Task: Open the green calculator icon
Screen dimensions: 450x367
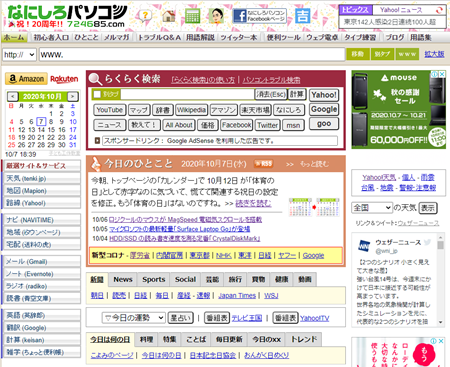Action: point(192,16)
